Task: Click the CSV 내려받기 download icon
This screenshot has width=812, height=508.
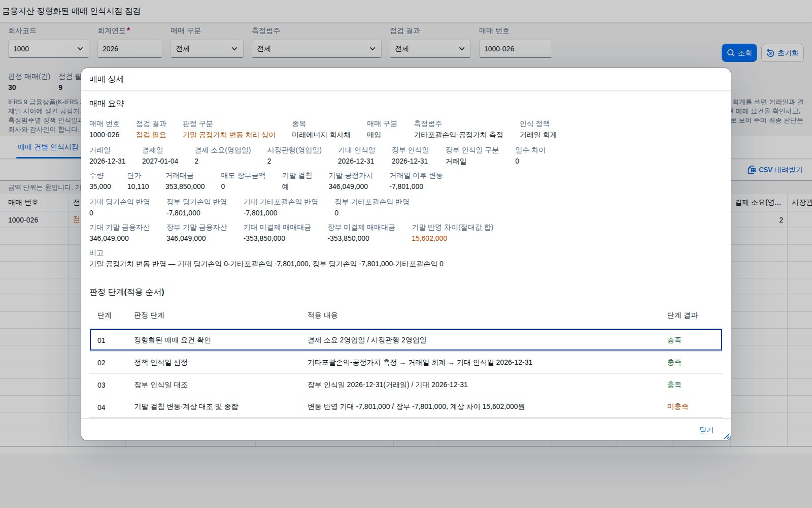Action: point(752,170)
